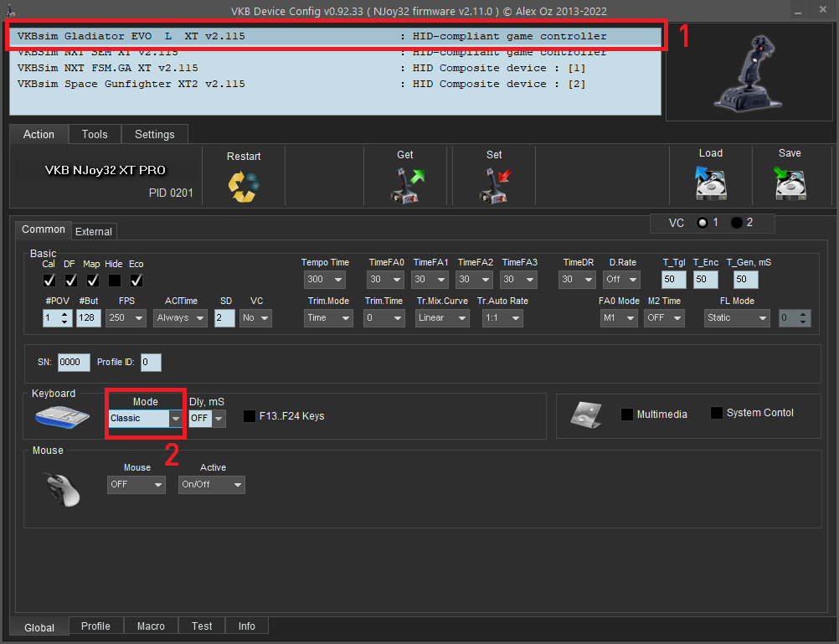Open the Global bottom tab
Image resolution: width=839 pixels, height=644 pixels.
point(39,627)
